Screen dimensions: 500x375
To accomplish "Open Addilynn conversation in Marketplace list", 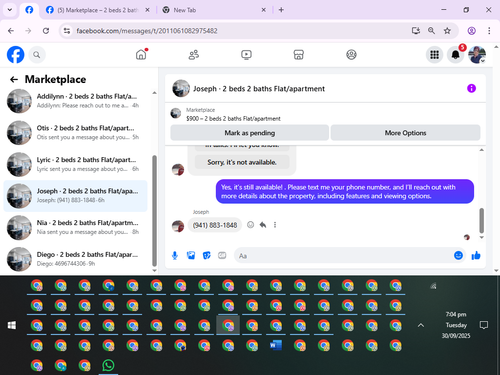I will click(x=75, y=101).
